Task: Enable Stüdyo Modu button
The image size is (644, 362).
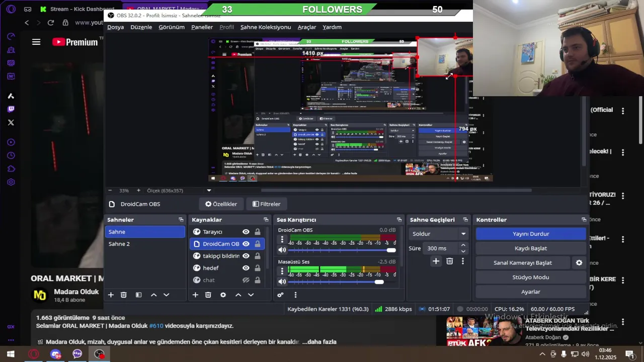Action: (531, 278)
